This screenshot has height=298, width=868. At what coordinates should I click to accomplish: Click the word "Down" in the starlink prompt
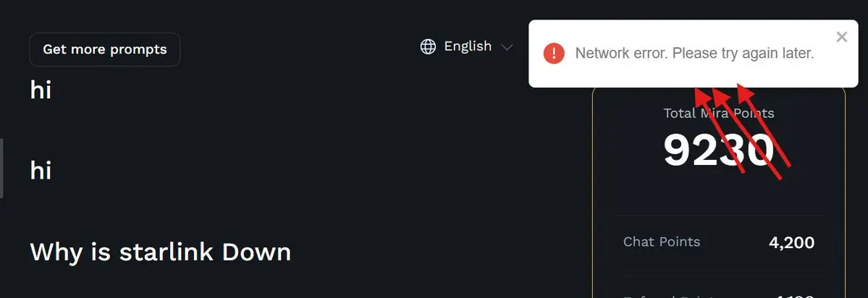click(256, 252)
